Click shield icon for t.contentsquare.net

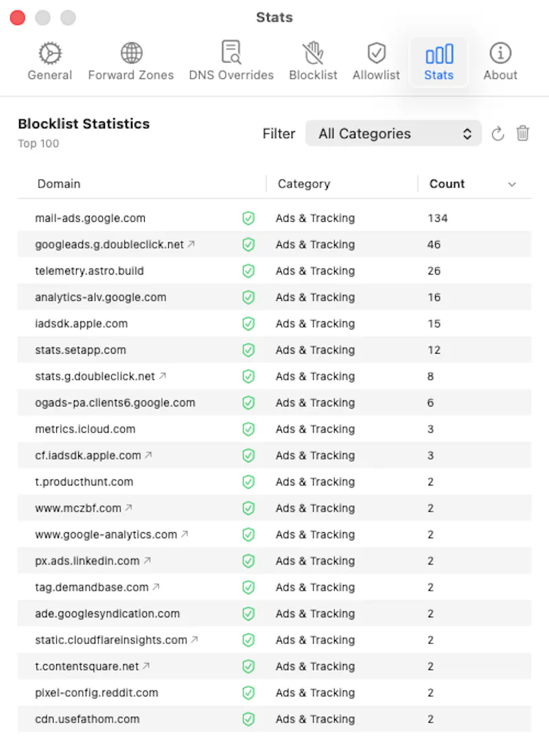248,666
